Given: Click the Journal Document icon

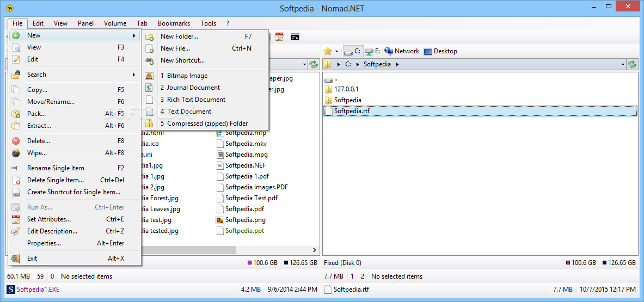Looking at the screenshot, I should [150, 88].
